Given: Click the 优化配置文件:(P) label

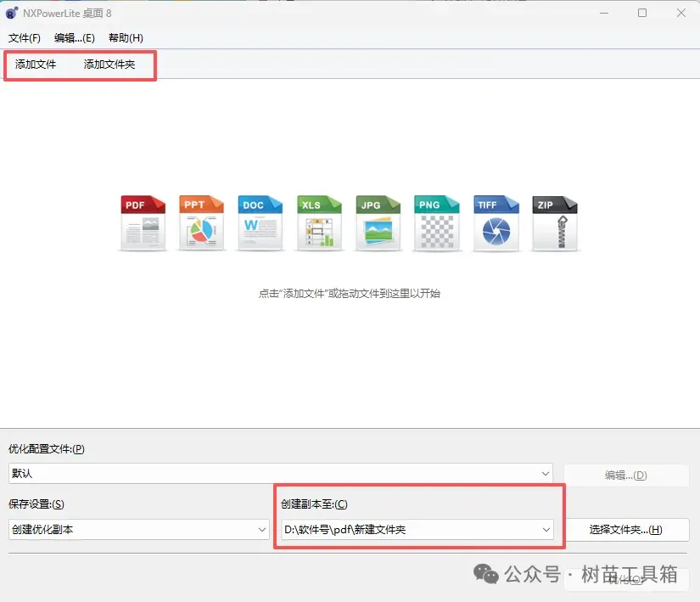Looking at the screenshot, I should tap(47, 449).
